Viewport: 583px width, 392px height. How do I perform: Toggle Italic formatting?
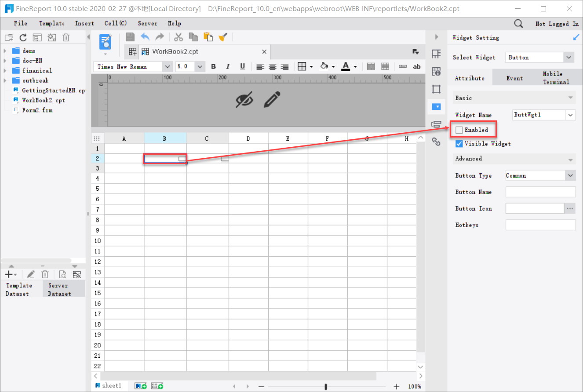(228, 66)
